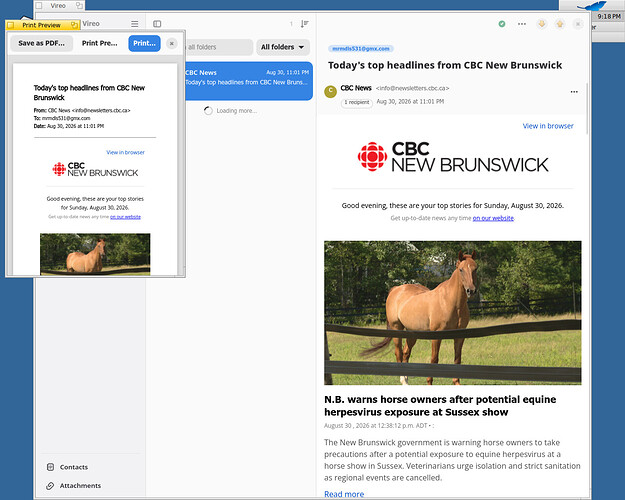Go to next message with down arrow
Image resolution: width=625 pixels, height=500 pixels.
coord(542,24)
